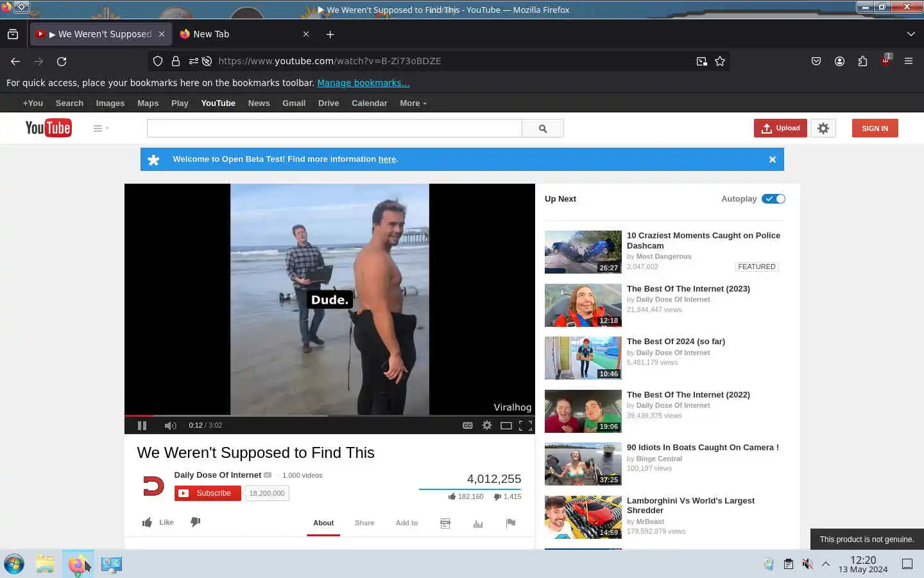The width and height of the screenshot is (924, 578).
Task: Open the Firefox application hamburger menu
Action: click(909, 61)
